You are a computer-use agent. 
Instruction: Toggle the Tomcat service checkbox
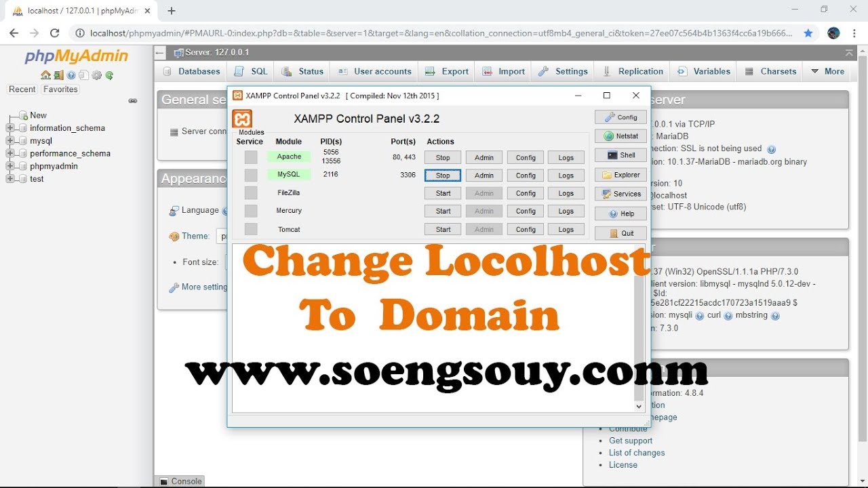pos(251,229)
